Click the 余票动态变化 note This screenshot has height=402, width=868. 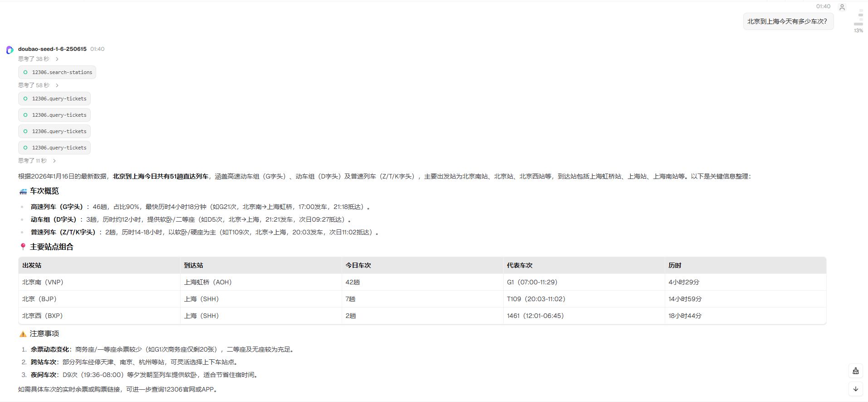coord(163,349)
